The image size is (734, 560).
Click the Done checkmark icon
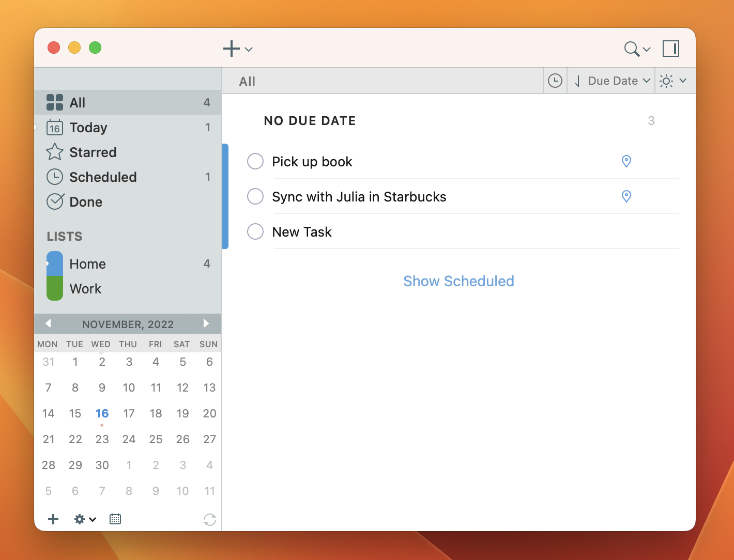click(x=55, y=201)
